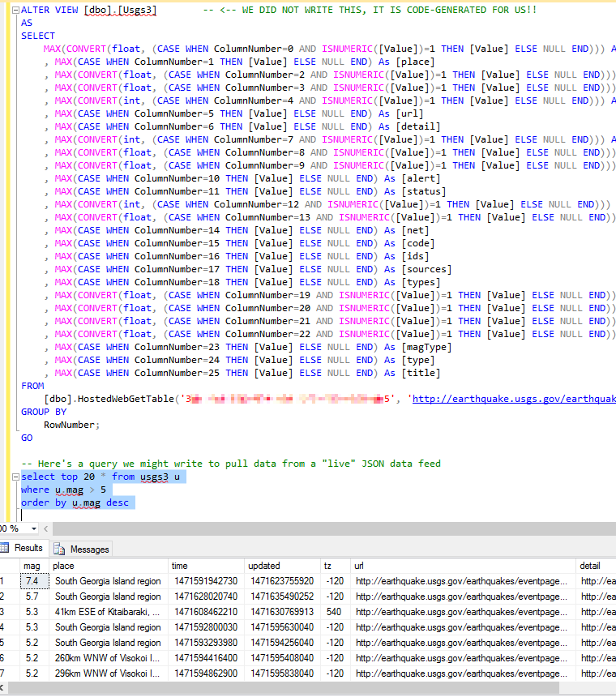
Task: Click the [sources] alias in the view
Action: [426, 269]
